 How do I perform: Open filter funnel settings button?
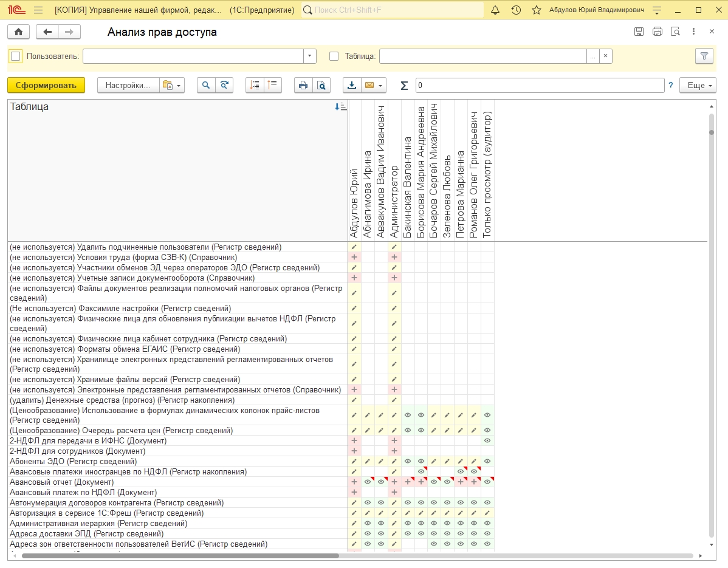pos(704,56)
